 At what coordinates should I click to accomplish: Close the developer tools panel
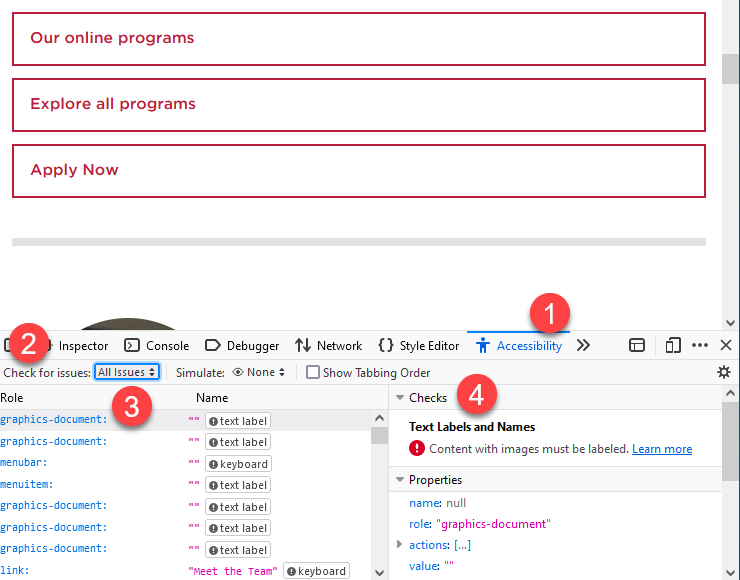726,345
